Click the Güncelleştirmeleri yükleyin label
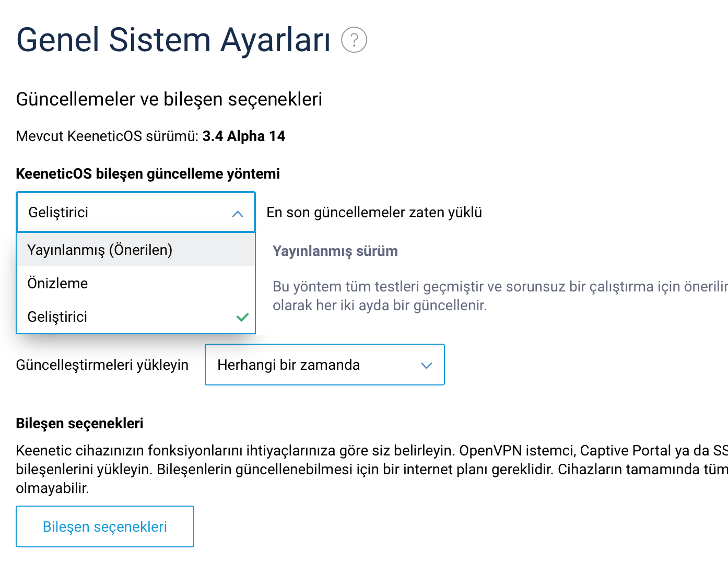 102,365
